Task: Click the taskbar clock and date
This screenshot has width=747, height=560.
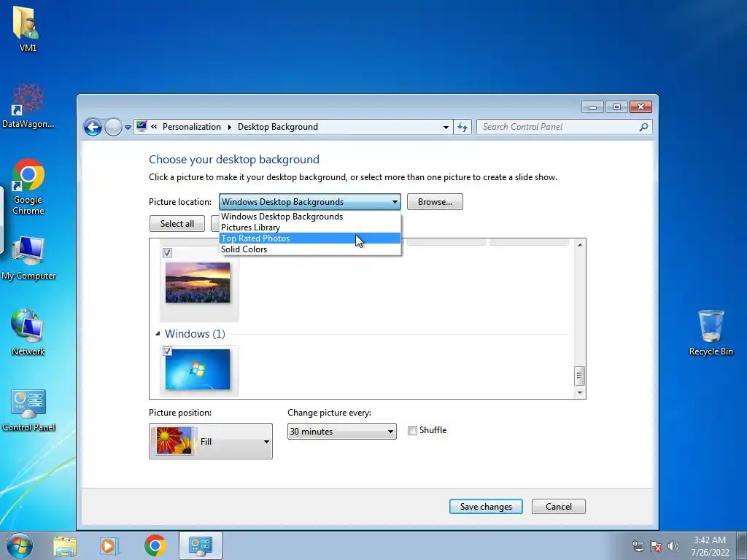Action: click(710, 546)
